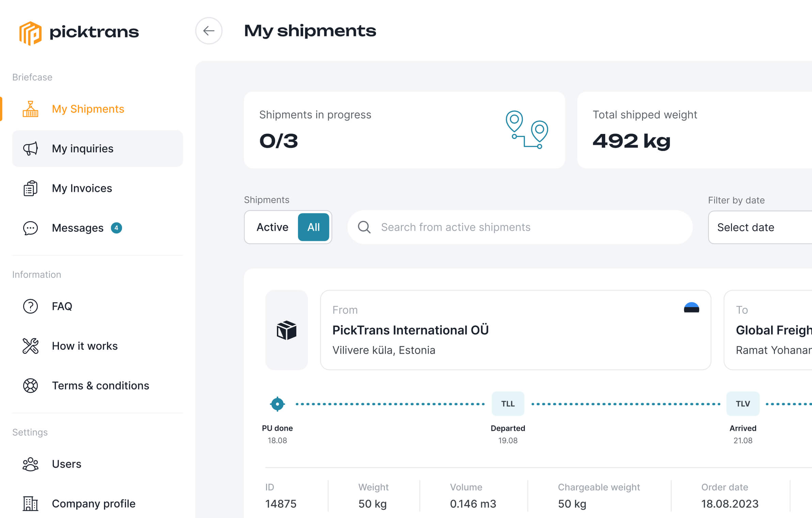Image resolution: width=812 pixels, height=518 pixels.
Task: Click the back arrow next to My shipments
Action: click(x=209, y=31)
